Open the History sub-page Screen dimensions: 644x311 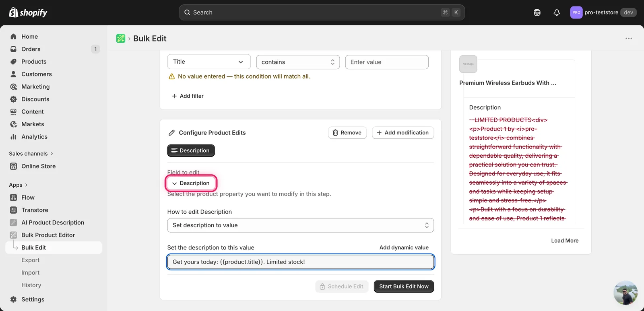pos(31,285)
